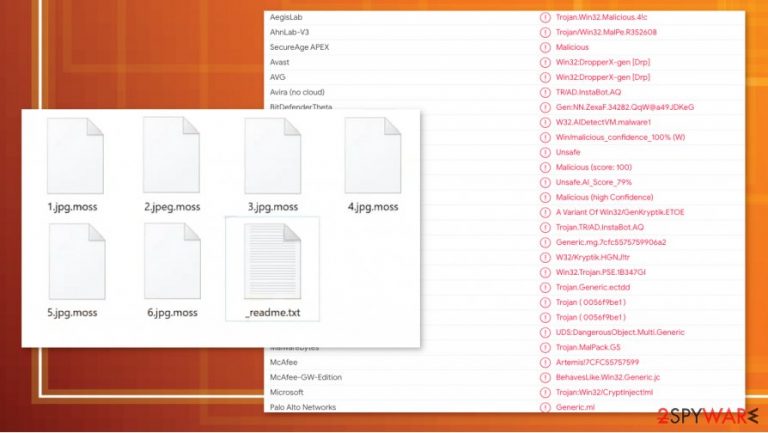Click the Trojan.MalPack.GS detection text
This screenshot has width=768, height=433.
[x=588, y=347]
